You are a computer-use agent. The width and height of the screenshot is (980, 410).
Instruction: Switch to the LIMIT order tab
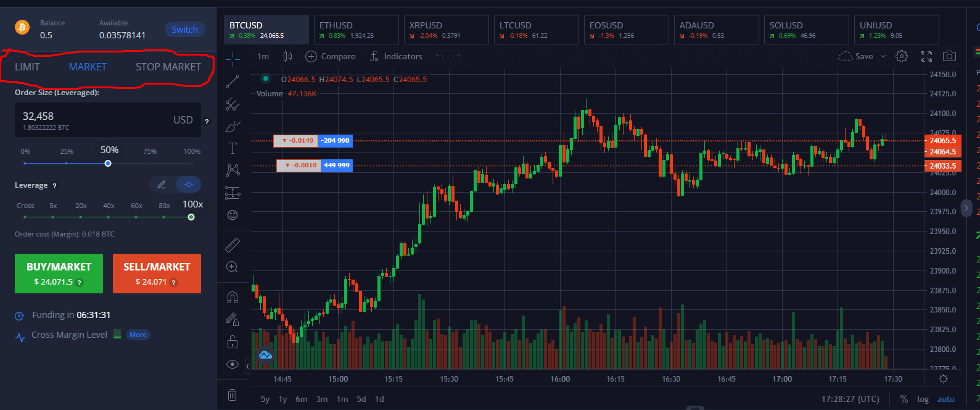27,67
